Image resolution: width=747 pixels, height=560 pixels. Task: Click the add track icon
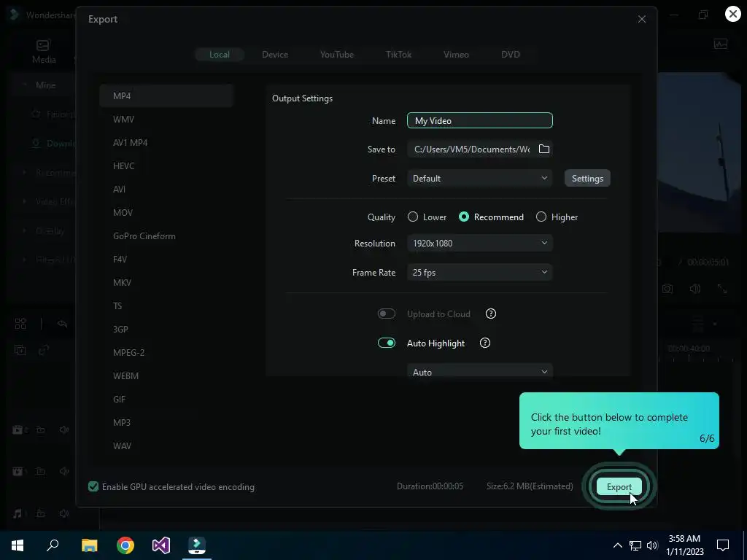20,351
